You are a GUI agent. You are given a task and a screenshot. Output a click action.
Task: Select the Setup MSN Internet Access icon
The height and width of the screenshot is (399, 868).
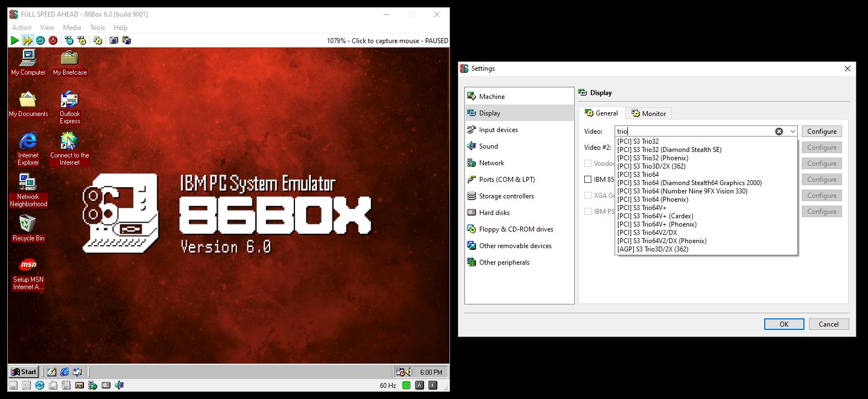[28, 274]
